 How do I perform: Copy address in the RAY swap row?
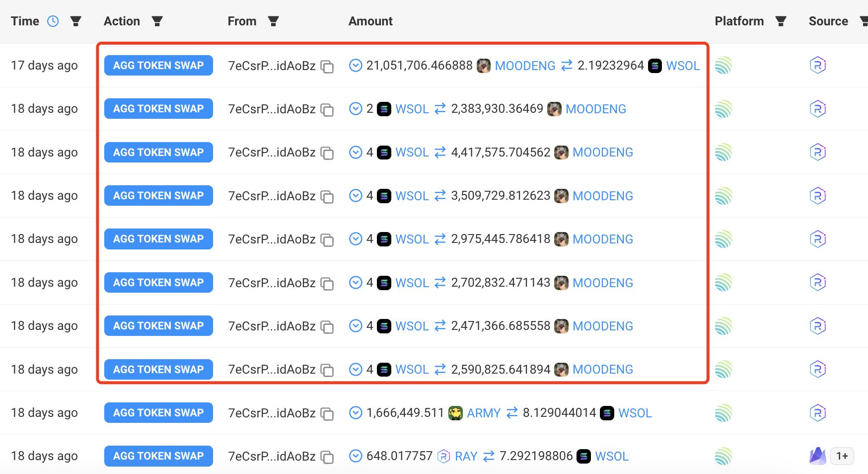(327, 457)
